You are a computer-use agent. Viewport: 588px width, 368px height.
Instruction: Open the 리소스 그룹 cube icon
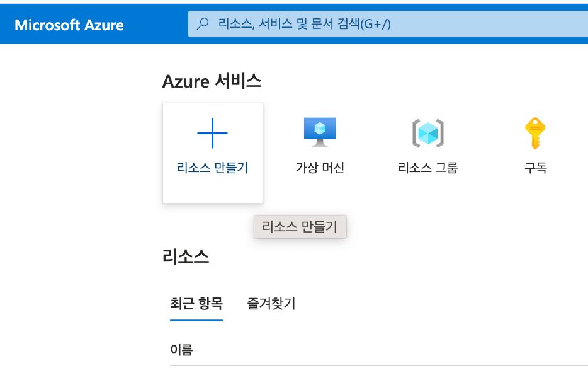428,133
